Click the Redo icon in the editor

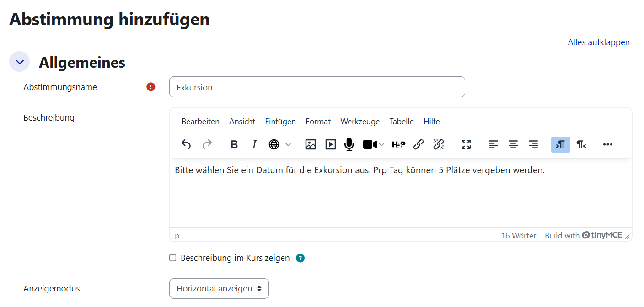(207, 144)
